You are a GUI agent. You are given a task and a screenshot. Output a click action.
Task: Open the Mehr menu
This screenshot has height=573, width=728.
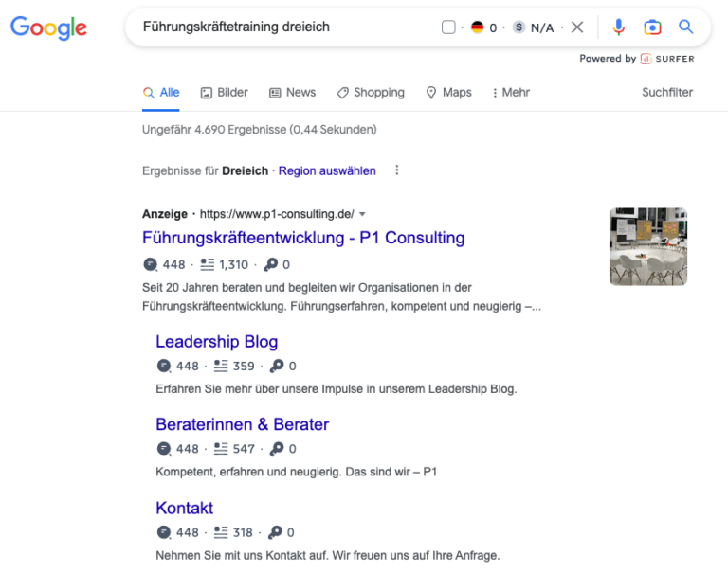coord(511,92)
